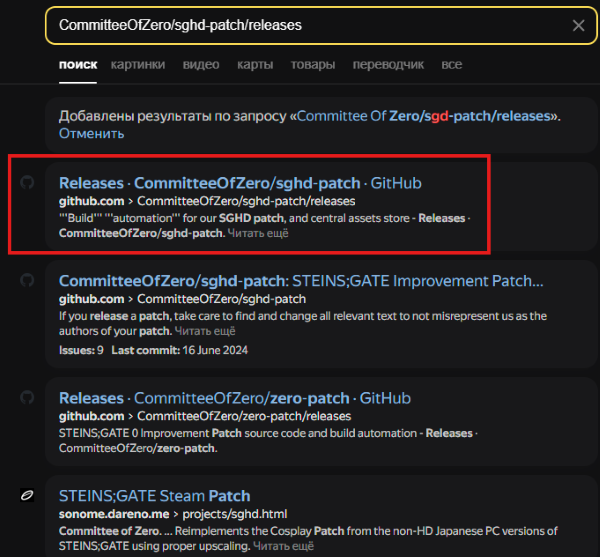
Task: Open the STEINS;GATE Improvement Patch result title
Action: point(301,281)
